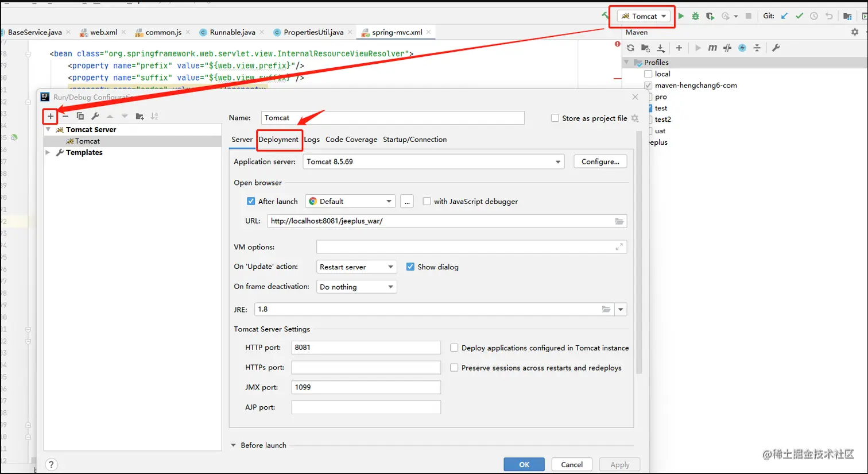
Task: Toggle Maven offline mode lightning icon
Action: point(742,48)
